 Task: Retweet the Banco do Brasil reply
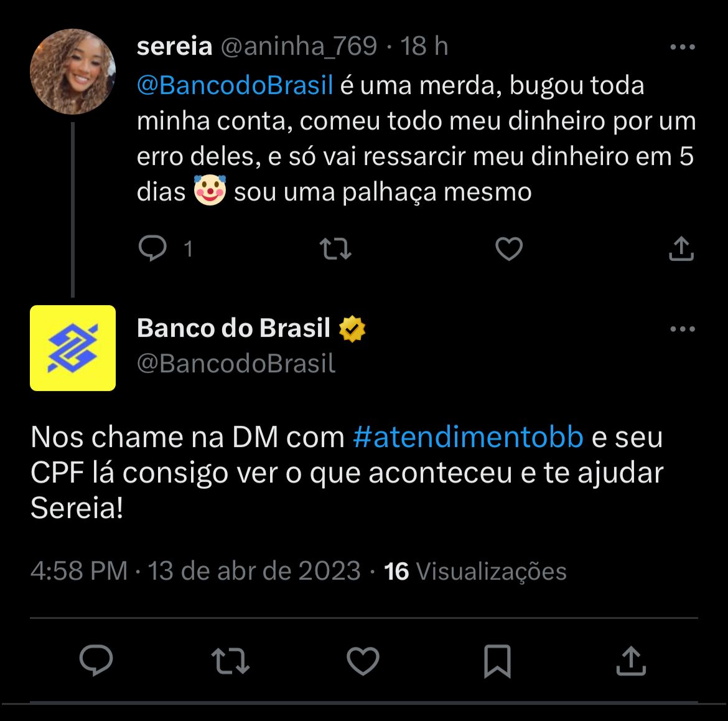point(230,660)
